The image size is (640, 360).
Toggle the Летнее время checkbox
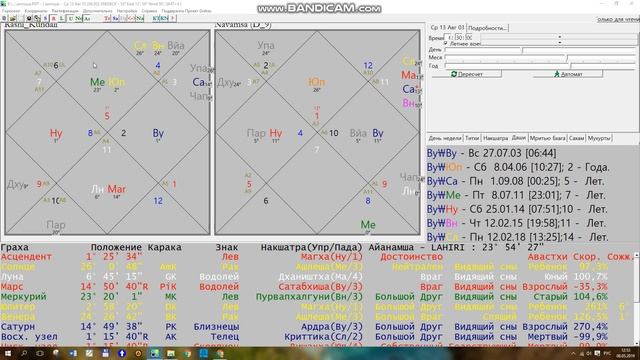pos(446,43)
